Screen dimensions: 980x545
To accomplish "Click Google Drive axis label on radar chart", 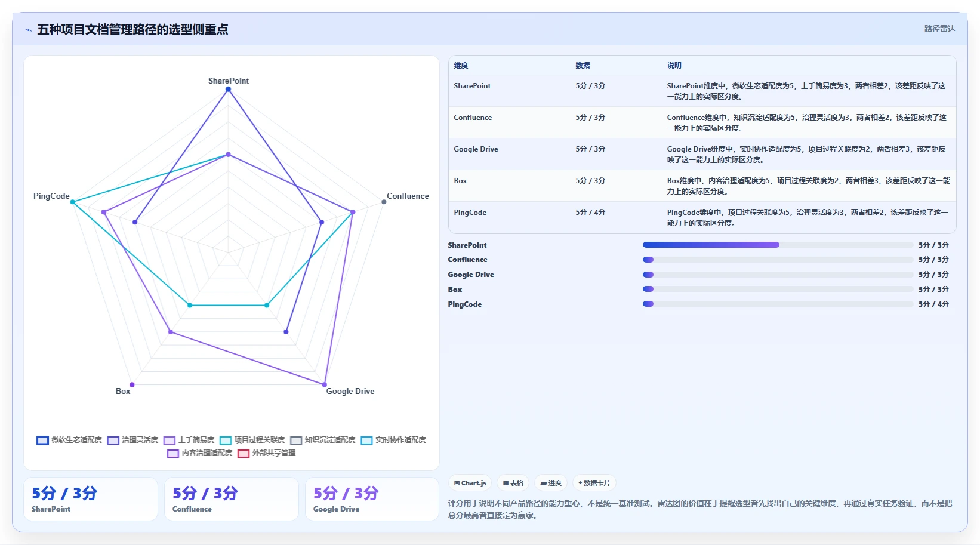I will (350, 391).
